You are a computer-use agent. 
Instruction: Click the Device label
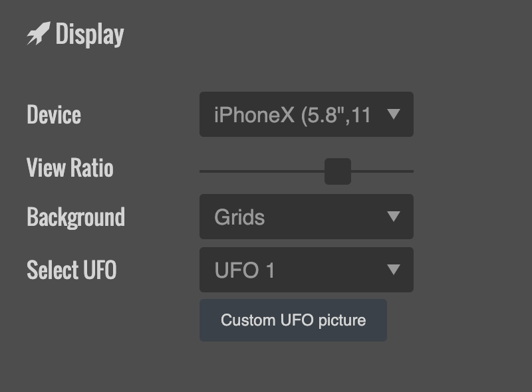pyautogui.click(x=54, y=115)
